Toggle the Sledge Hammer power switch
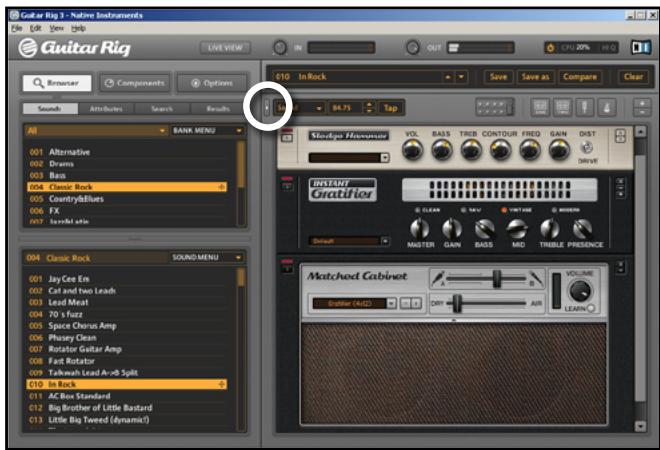Screen dimensions: 660x450 (287, 136)
